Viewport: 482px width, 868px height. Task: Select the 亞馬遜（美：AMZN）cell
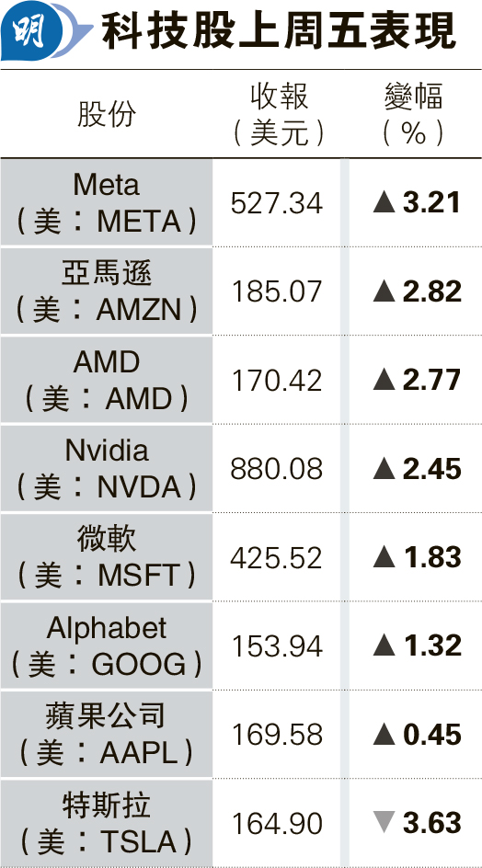coord(107,291)
